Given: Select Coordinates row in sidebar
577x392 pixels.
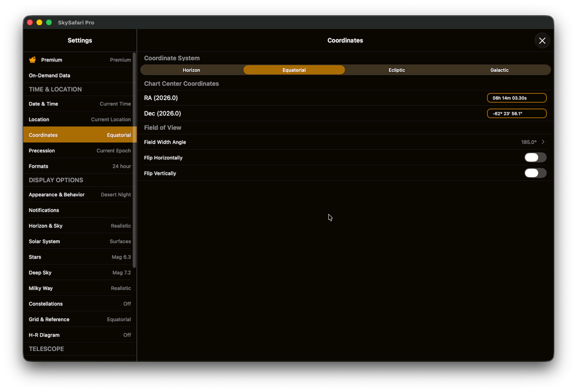Looking at the screenshot, I should [80, 135].
